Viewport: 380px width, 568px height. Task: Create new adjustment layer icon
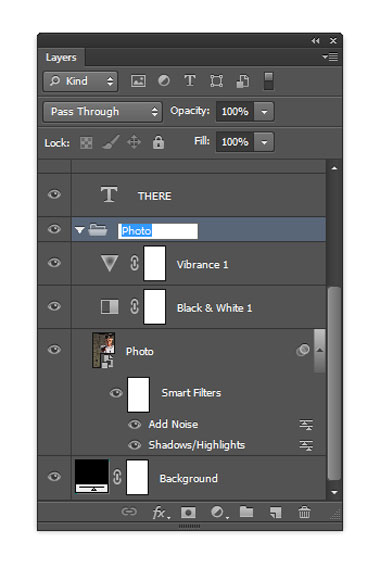tap(219, 512)
